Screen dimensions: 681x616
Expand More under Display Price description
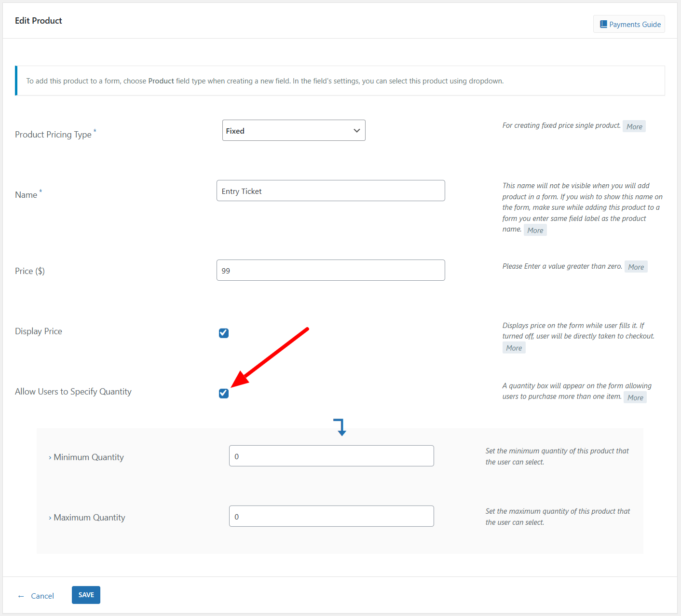click(x=514, y=348)
